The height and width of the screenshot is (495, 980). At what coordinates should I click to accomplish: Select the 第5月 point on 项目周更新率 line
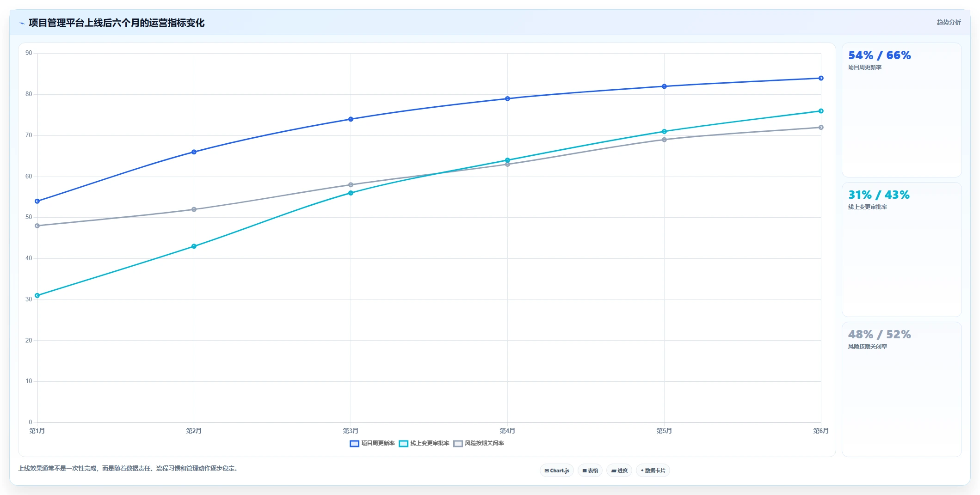[x=664, y=86]
